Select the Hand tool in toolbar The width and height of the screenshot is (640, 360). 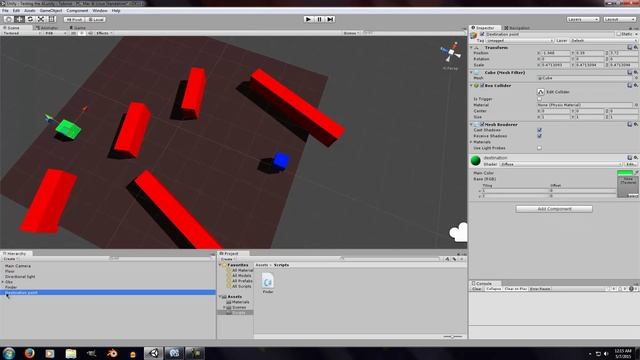coord(8,19)
